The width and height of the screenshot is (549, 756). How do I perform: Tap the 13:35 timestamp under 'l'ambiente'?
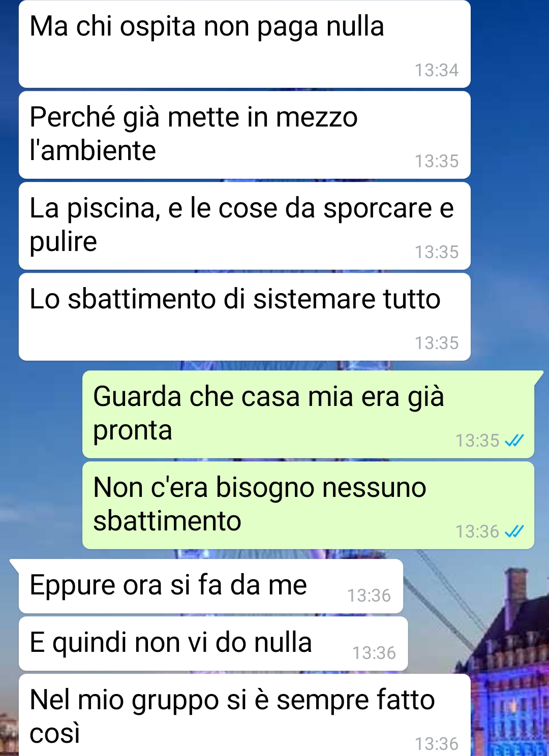437,161
